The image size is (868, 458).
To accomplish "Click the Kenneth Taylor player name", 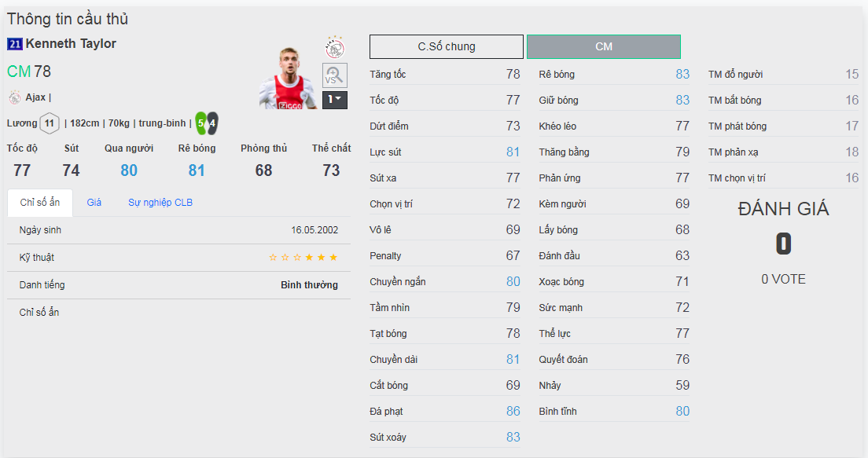I will click(x=71, y=44).
